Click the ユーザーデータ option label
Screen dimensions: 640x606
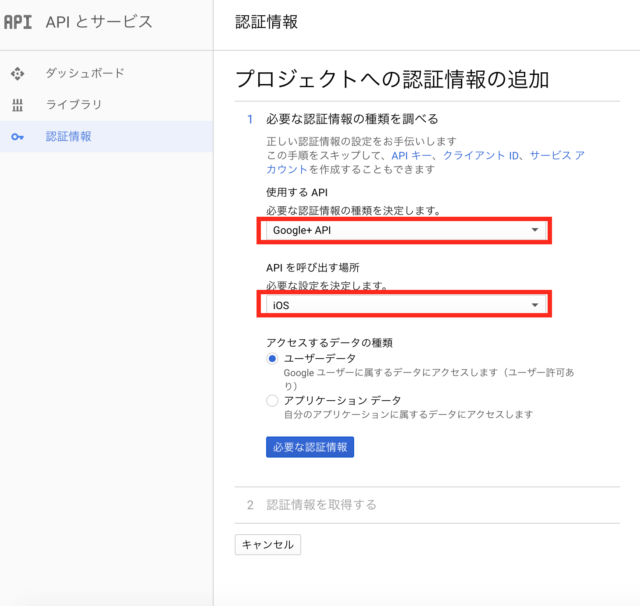tap(320, 358)
